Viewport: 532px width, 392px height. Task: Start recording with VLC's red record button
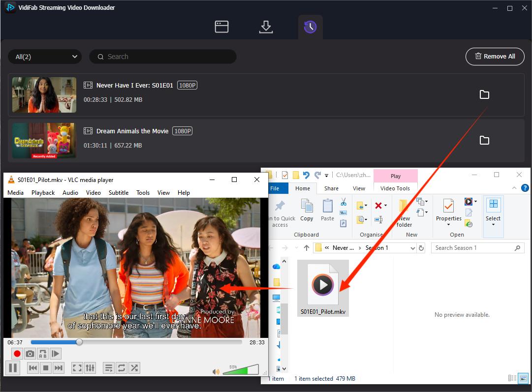(16, 353)
